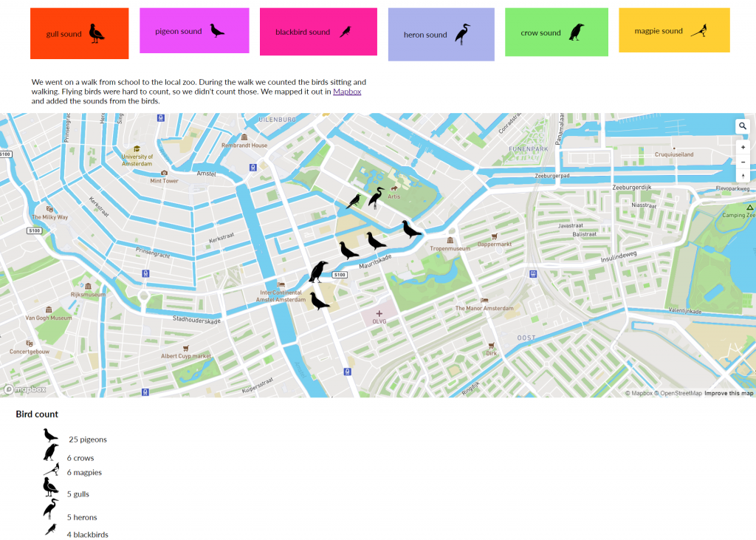The image size is (756, 540).
Task: Play the gull sound button
Action: click(x=80, y=33)
